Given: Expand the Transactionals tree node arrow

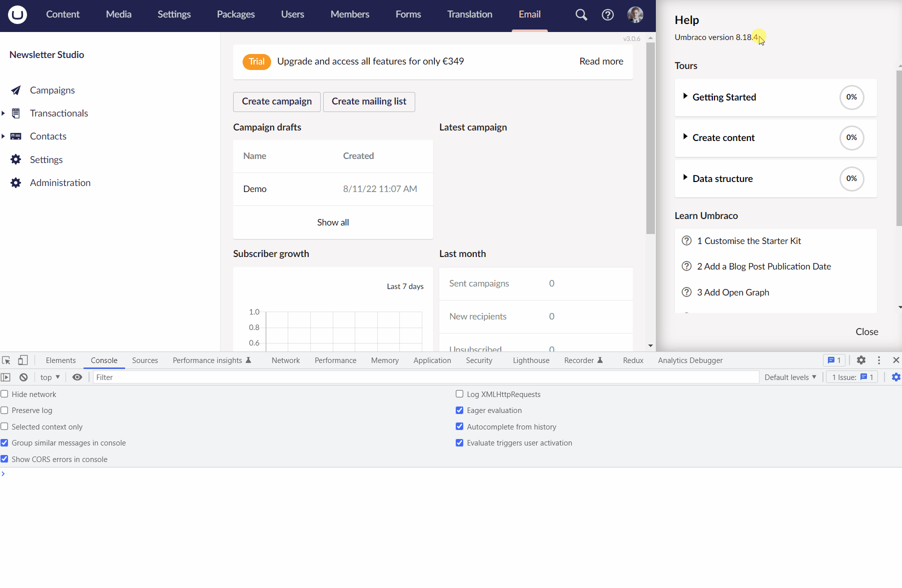Looking at the screenshot, I should coord(3,113).
